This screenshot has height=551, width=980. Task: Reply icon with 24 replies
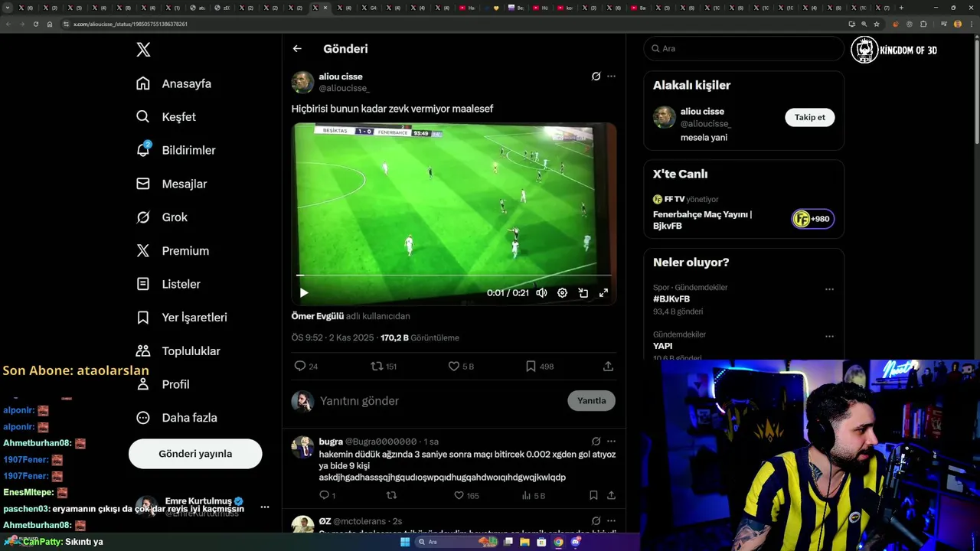click(305, 367)
